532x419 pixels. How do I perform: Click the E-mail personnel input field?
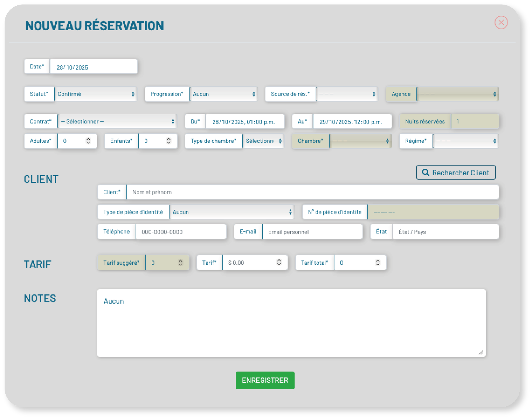(x=312, y=232)
